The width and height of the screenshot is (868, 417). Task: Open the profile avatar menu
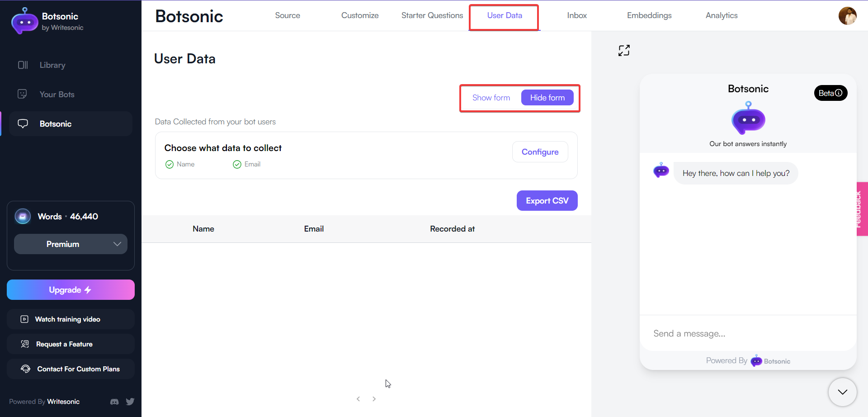848,16
